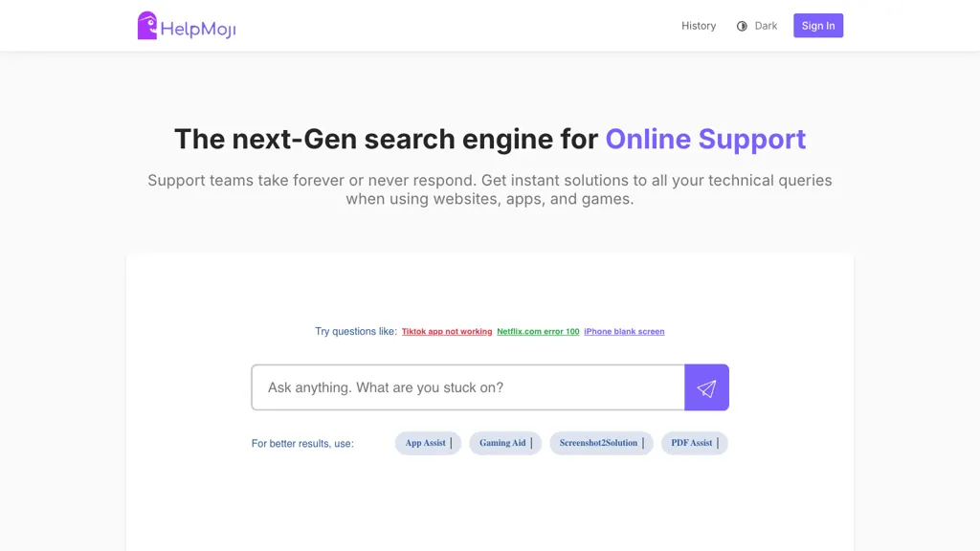
Task: Toggle Dark mode via the Dark label
Action: [766, 26]
